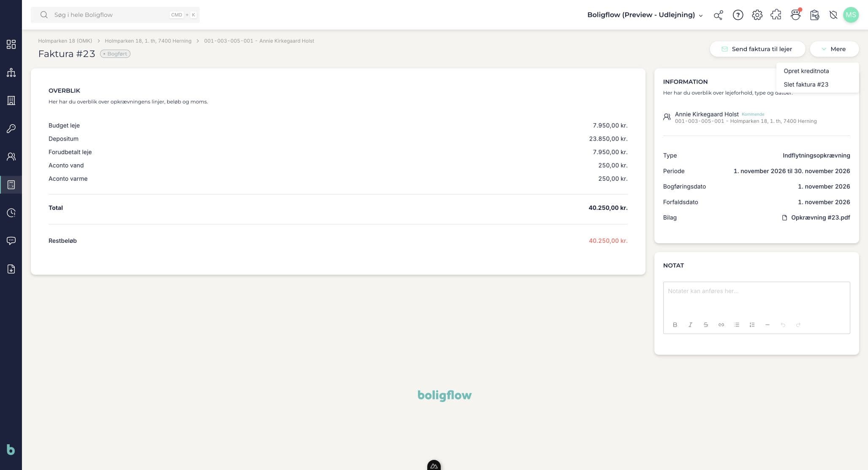This screenshot has height=470, width=868.
Task: Insert a link in the note editor
Action: (721, 325)
